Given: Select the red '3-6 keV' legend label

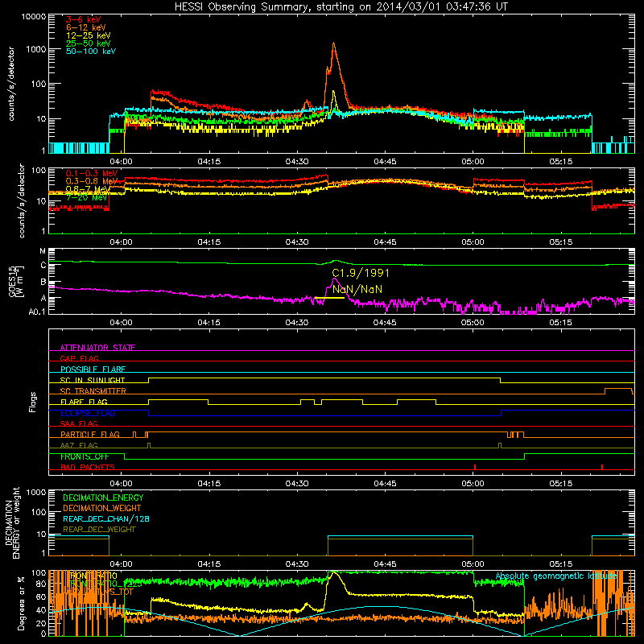Looking at the screenshot, I should pyautogui.click(x=84, y=19).
